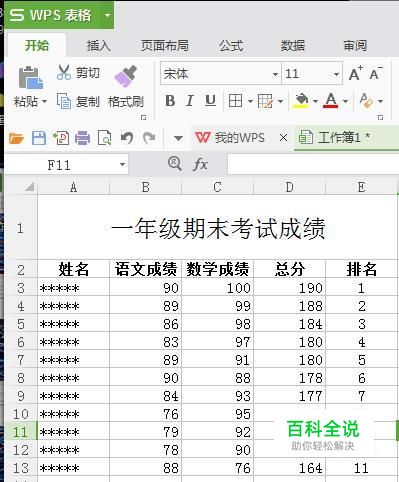
Task: Click the select-all corner triangle
Action: pos(29,187)
